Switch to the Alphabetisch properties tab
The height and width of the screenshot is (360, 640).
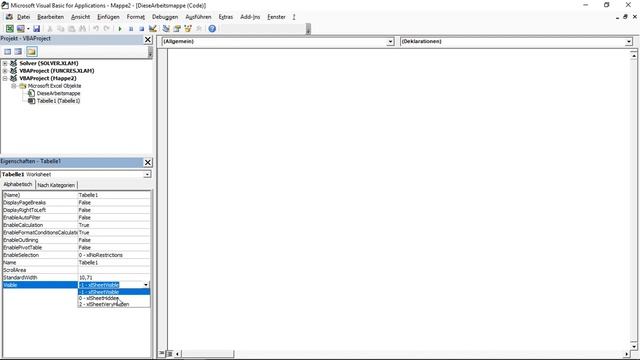[x=18, y=184]
